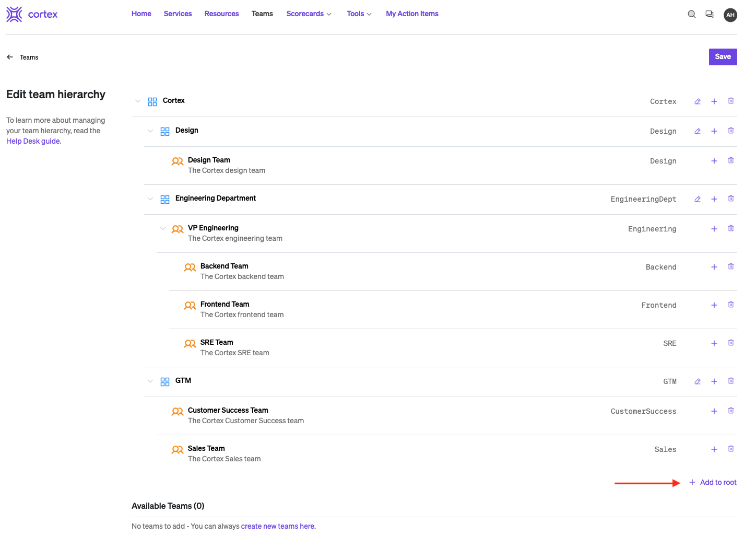Image resolution: width=756 pixels, height=547 pixels.
Task: Add a child under VP Engineering
Action: tap(714, 229)
